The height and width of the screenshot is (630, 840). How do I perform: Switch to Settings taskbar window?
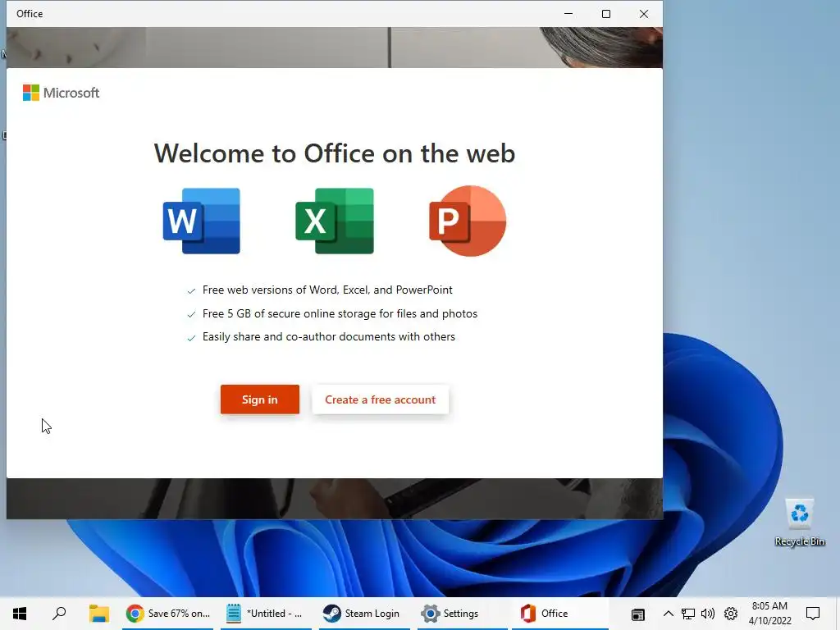pyautogui.click(x=463, y=614)
